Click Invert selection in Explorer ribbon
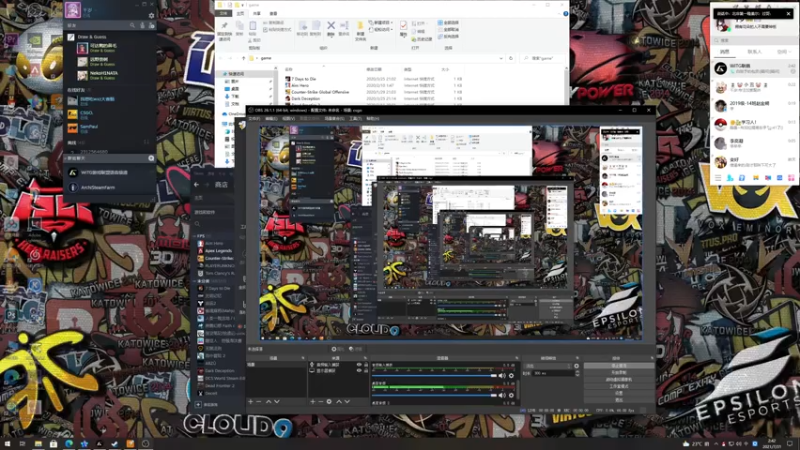 coord(448,36)
